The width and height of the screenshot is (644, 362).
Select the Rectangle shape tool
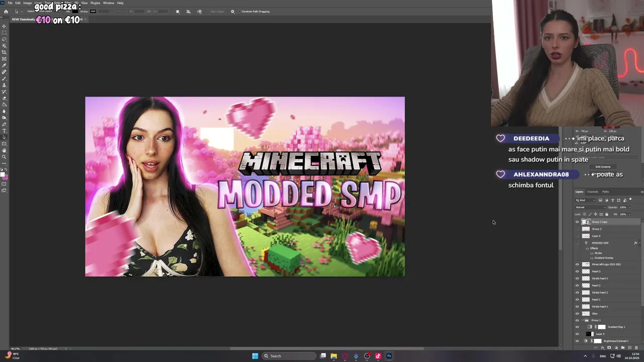point(4,144)
